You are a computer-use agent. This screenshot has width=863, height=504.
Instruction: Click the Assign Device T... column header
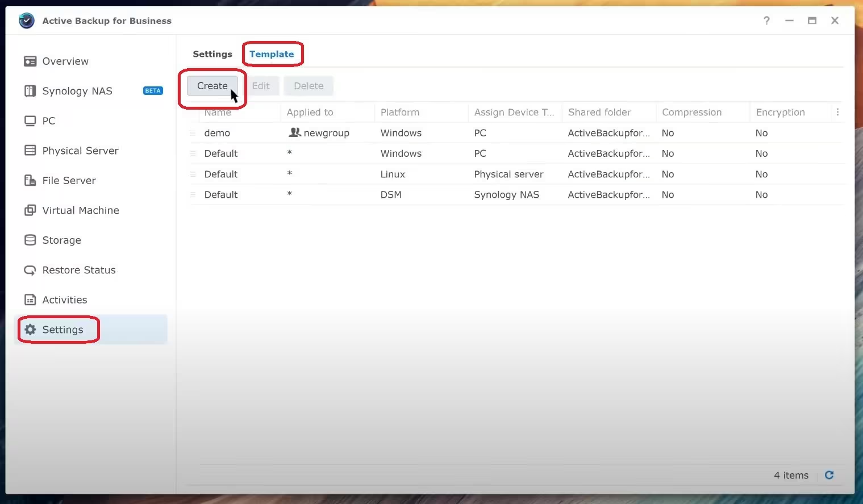514,113
